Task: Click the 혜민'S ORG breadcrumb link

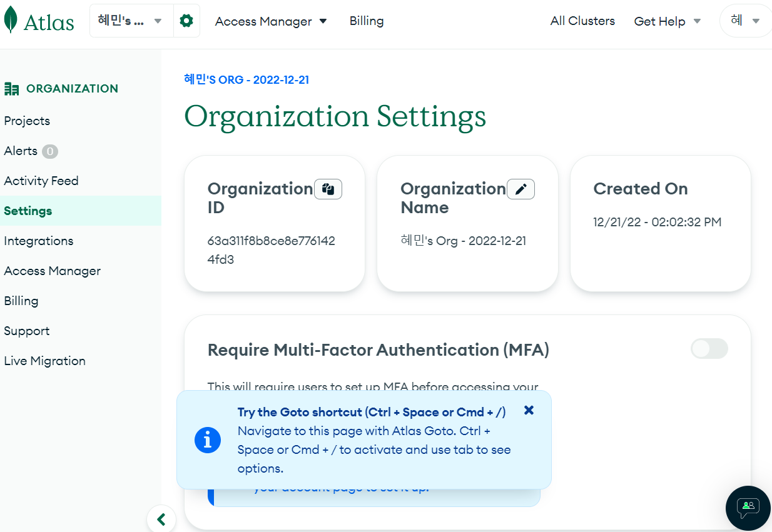Action: [x=246, y=79]
